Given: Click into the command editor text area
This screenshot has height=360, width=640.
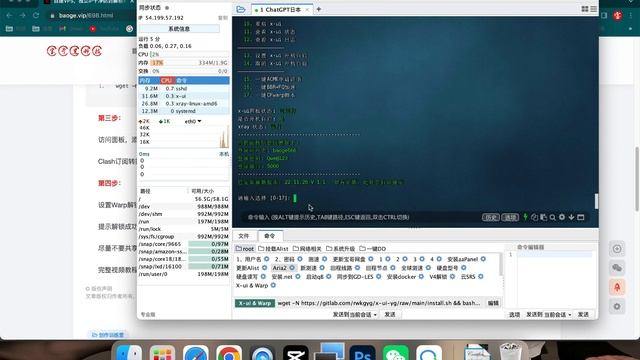Looking at the screenshot, I should pos(554,280).
